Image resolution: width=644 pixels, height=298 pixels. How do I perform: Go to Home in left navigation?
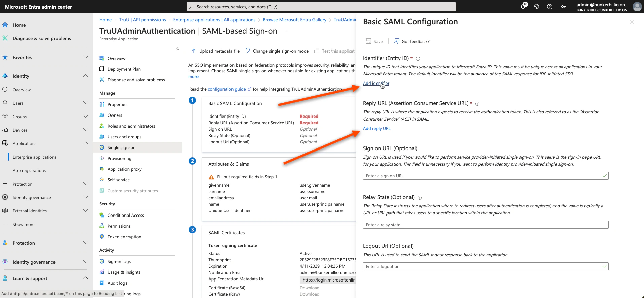click(19, 25)
